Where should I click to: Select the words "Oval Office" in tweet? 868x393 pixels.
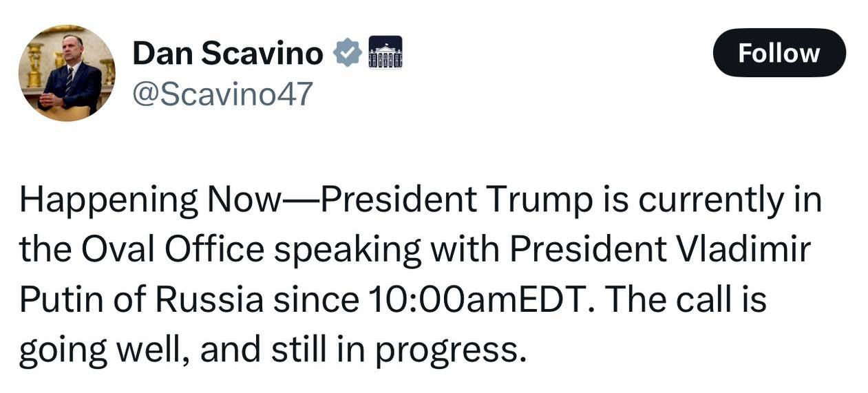[x=172, y=251]
